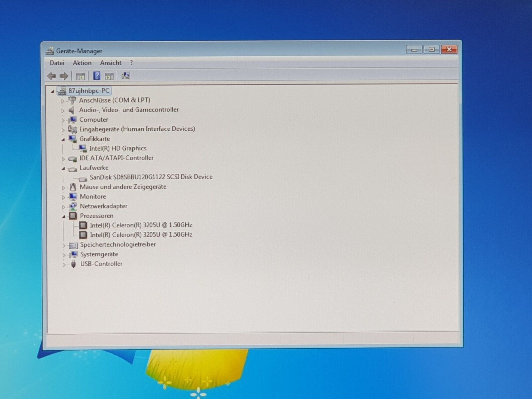Image resolution: width=532 pixels, height=399 pixels.
Task: Select second Intel Celeron 3205U entry
Action: point(141,235)
